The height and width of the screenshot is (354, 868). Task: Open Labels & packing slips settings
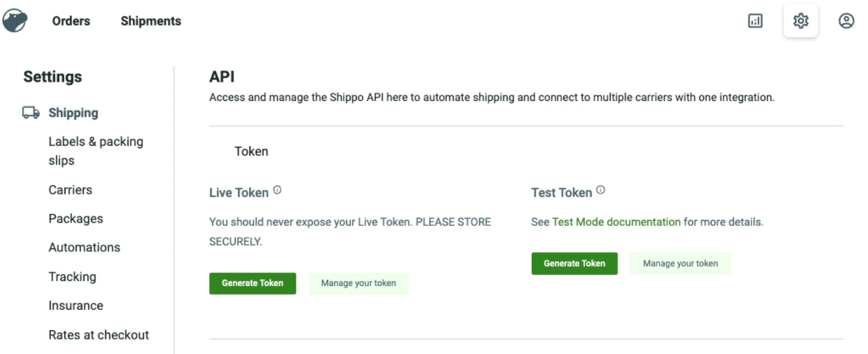click(x=96, y=151)
